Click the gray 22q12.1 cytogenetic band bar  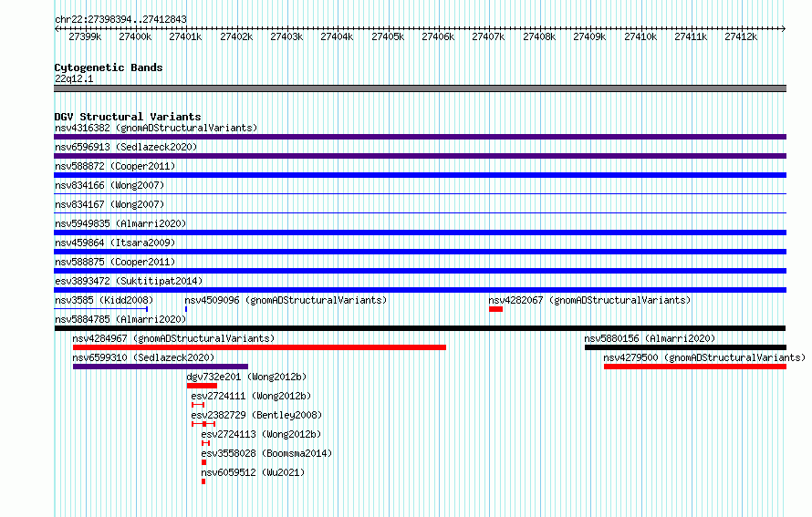420,88
